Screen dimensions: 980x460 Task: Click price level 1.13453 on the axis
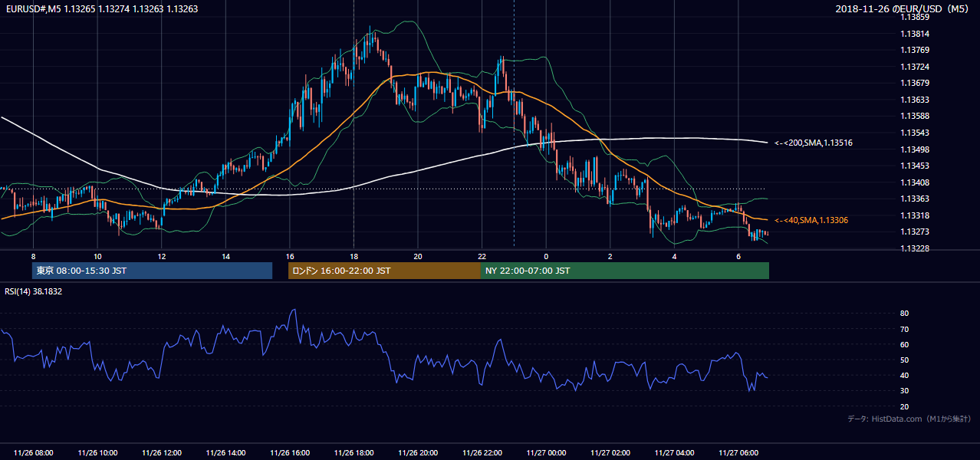916,166
